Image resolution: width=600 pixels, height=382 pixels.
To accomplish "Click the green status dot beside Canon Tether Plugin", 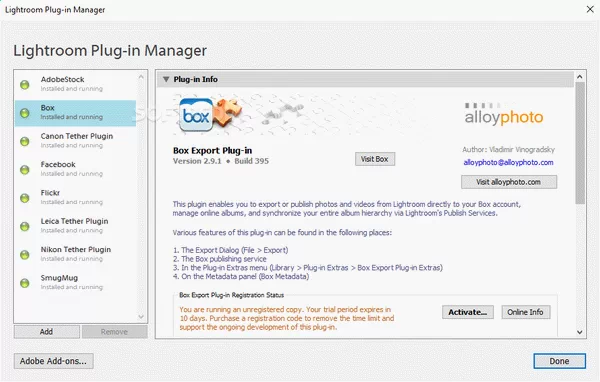I will tap(24, 141).
